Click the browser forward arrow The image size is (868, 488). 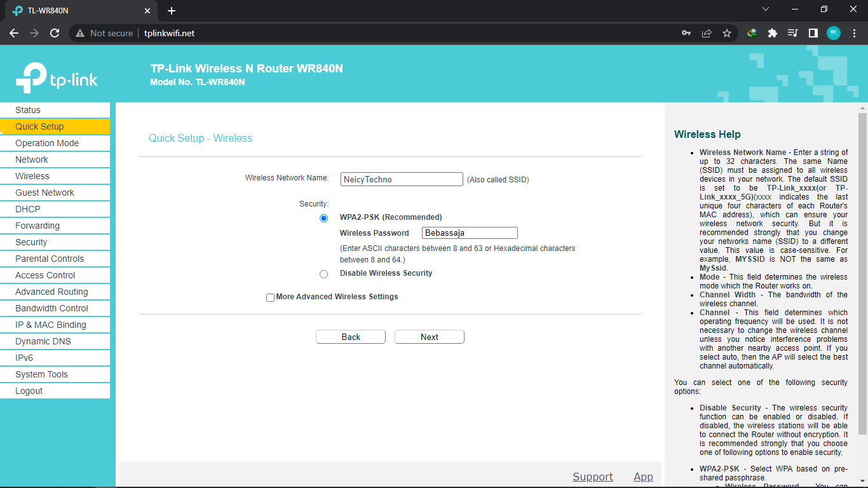[x=34, y=33]
